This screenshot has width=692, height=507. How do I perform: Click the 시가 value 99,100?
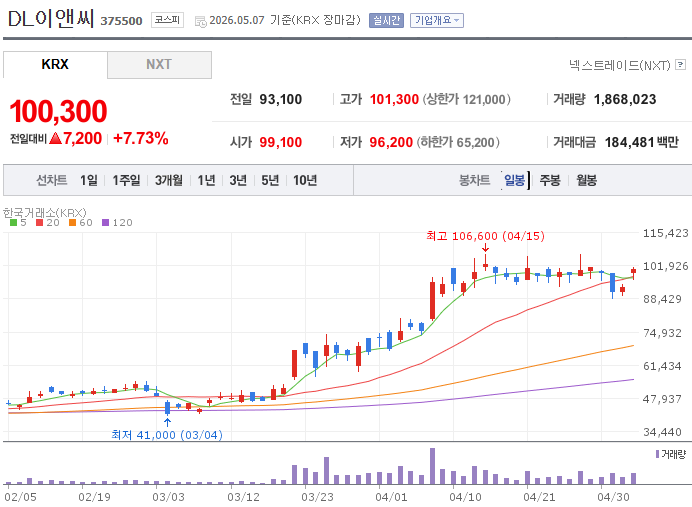[281, 142]
